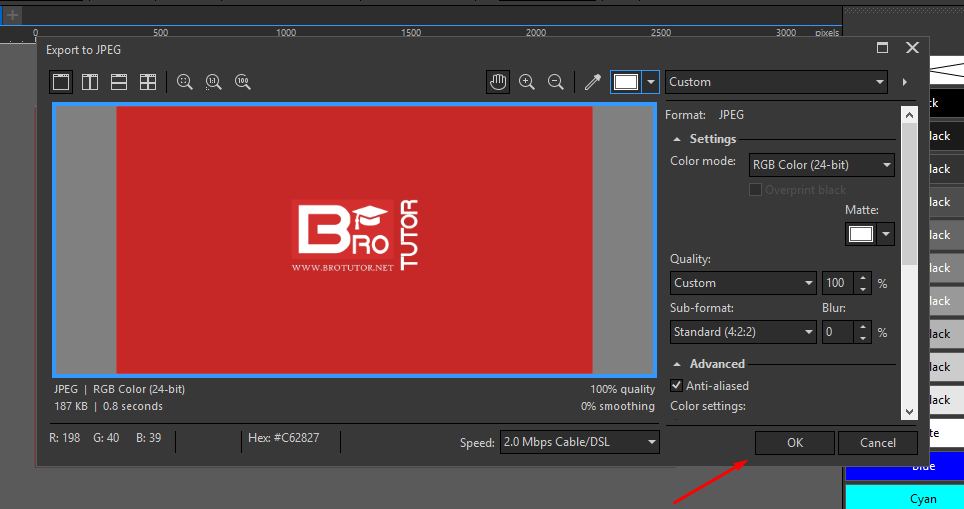Click the Cancel button
Viewport: 964px width, 509px height.
(878, 443)
